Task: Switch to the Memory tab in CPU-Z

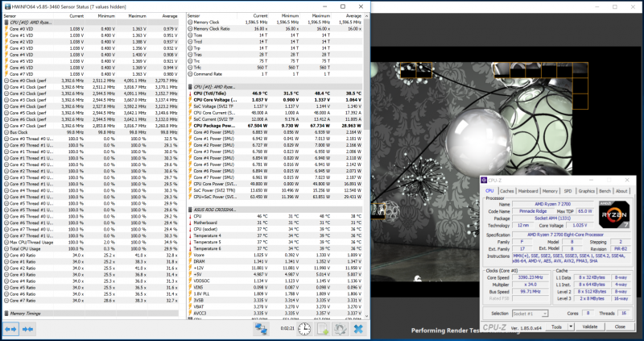Action: tap(551, 191)
